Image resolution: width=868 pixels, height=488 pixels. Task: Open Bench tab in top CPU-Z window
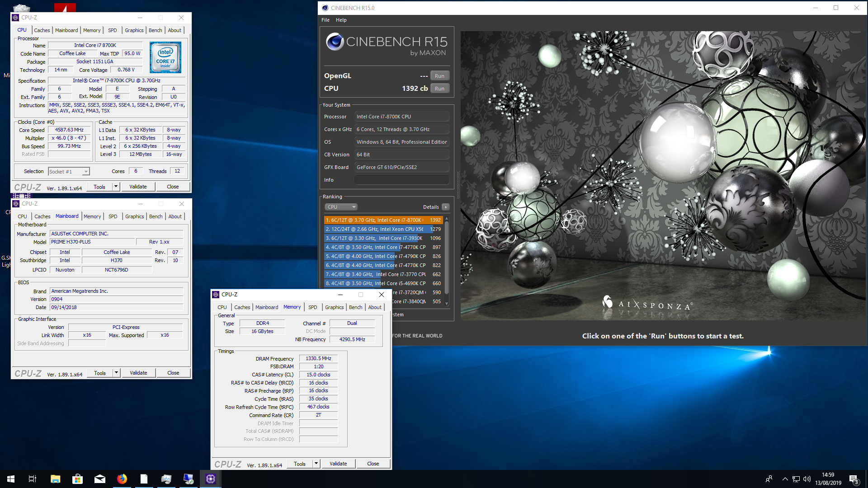point(155,30)
